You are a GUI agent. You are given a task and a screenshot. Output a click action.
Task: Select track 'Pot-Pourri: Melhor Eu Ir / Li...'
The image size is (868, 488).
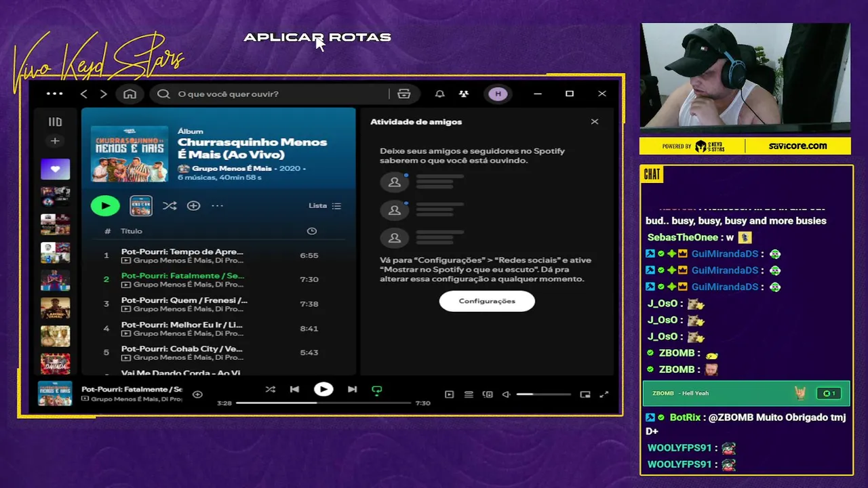[x=217, y=328]
